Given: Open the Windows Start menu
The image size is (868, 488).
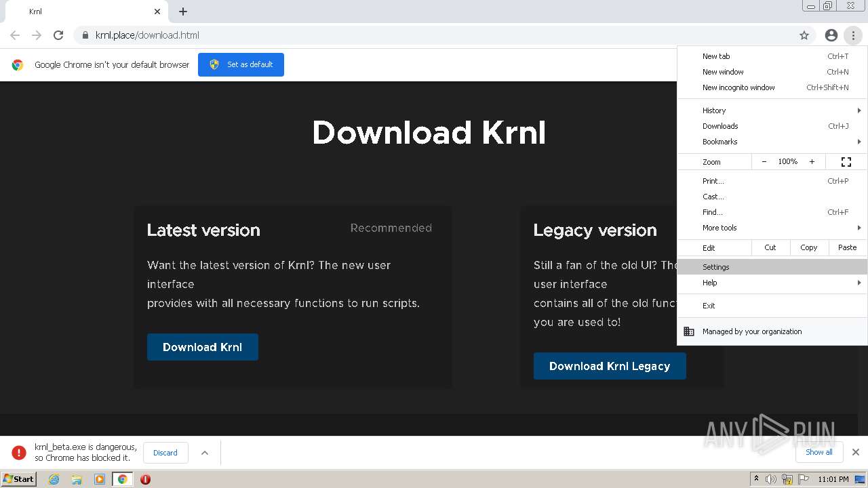Looking at the screenshot, I should tap(19, 479).
